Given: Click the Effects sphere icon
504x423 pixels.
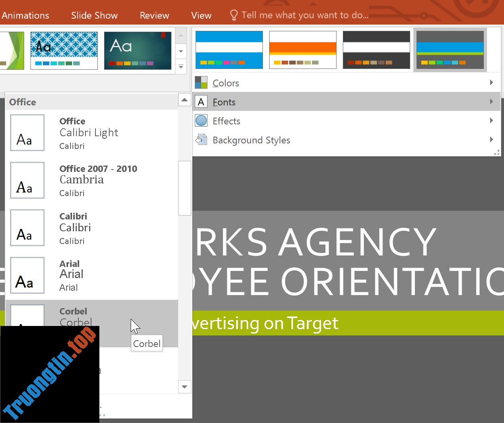Looking at the screenshot, I should (201, 120).
